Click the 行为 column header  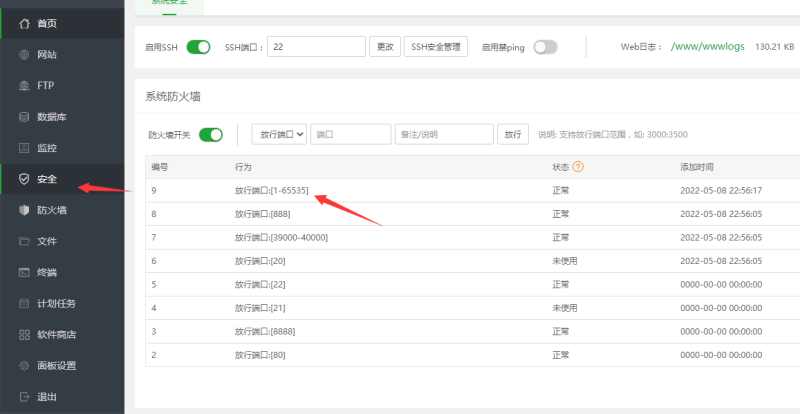[243, 167]
